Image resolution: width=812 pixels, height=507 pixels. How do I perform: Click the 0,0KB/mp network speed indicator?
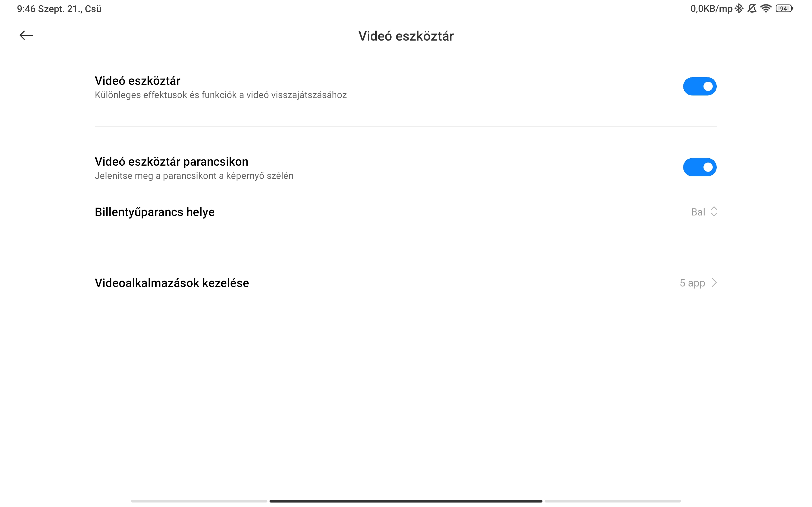click(x=711, y=9)
